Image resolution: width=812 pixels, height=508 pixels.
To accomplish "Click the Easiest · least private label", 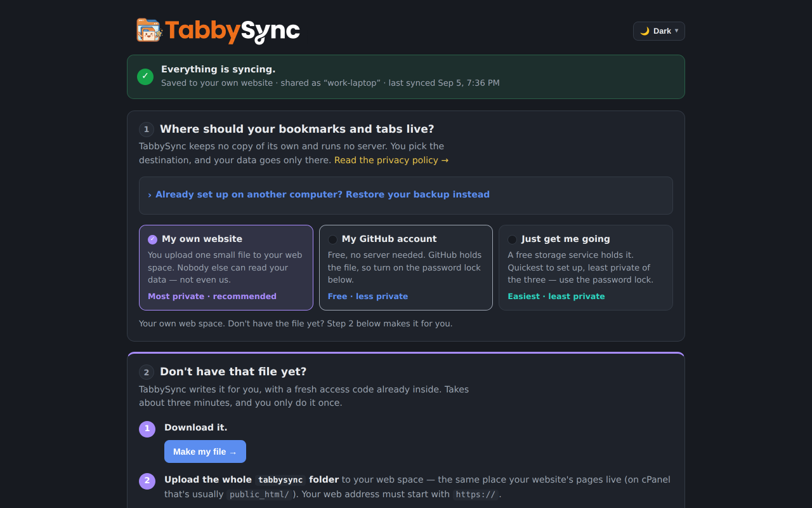I will tap(556, 297).
